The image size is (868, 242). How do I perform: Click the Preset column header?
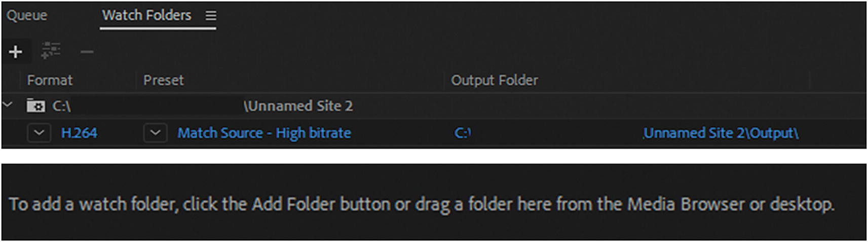163,80
